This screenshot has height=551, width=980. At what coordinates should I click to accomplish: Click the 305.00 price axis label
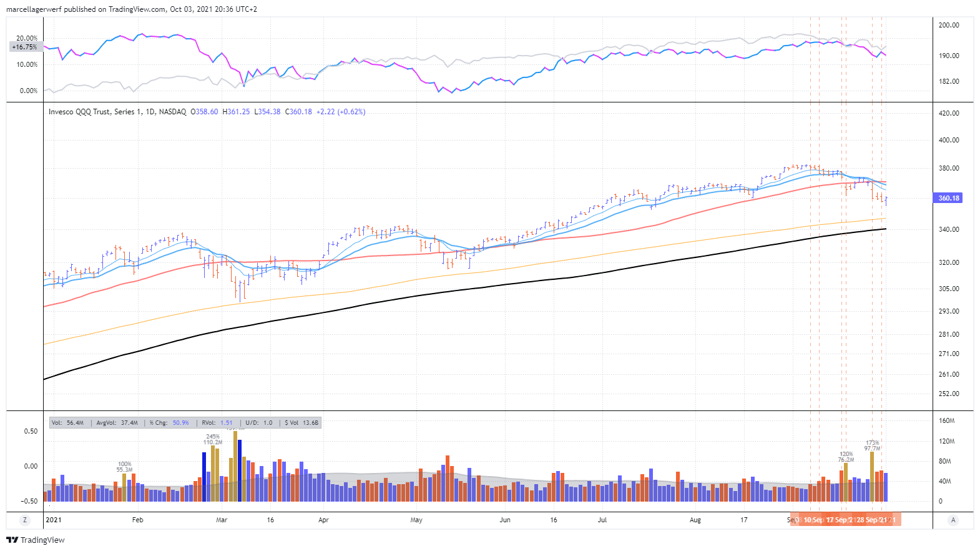949,289
